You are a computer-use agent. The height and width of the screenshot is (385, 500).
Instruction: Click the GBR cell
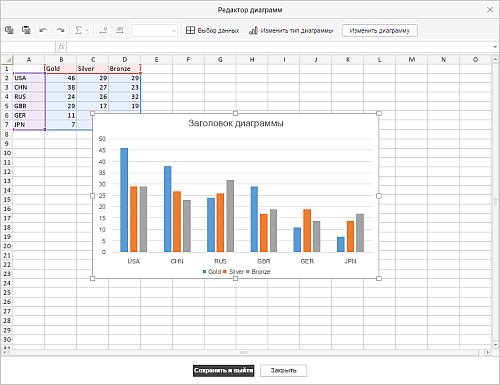[x=29, y=106]
